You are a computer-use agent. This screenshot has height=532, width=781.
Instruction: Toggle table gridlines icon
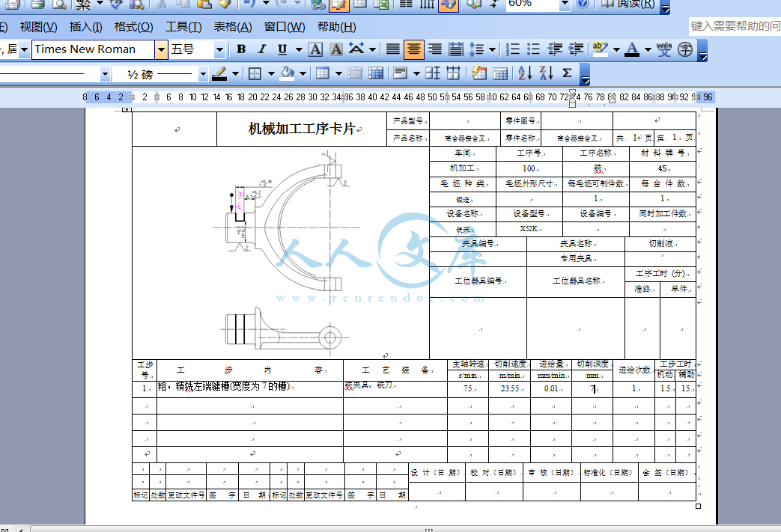(x=500, y=73)
